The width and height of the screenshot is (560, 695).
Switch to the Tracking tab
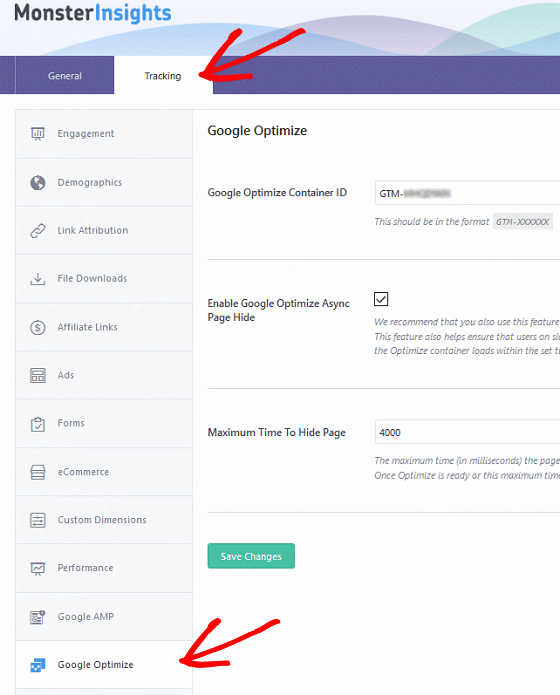click(x=163, y=75)
